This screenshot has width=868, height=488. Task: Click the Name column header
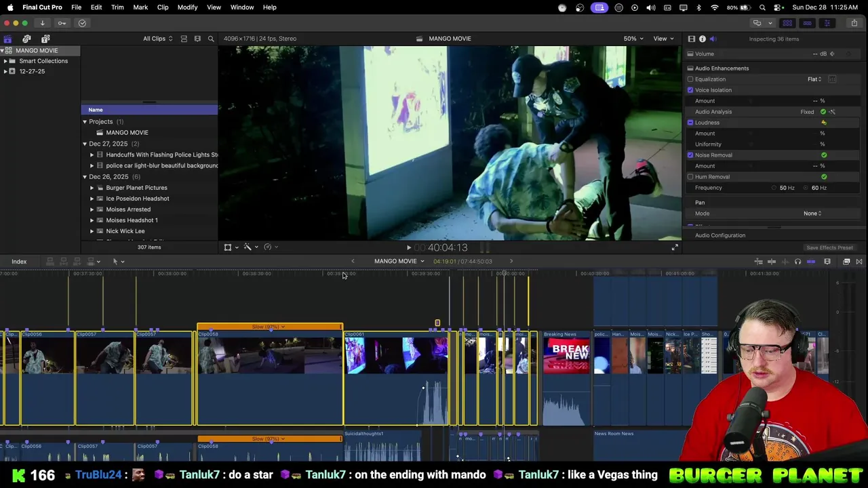coord(149,110)
